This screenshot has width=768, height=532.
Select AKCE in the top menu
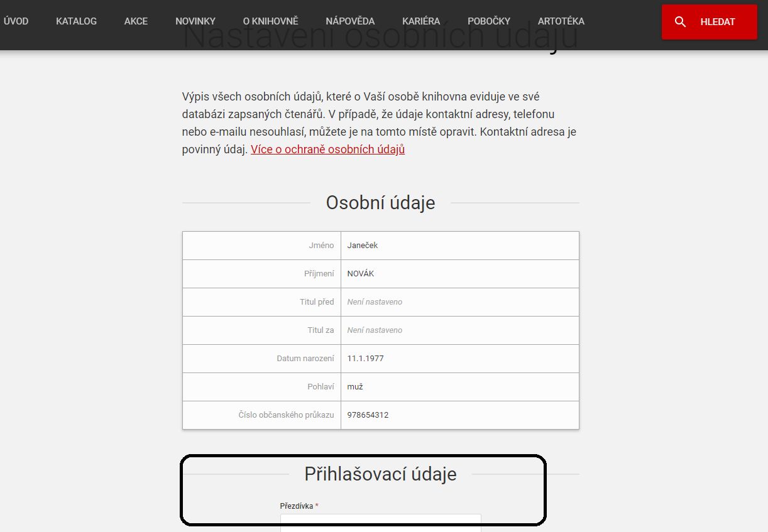point(136,21)
